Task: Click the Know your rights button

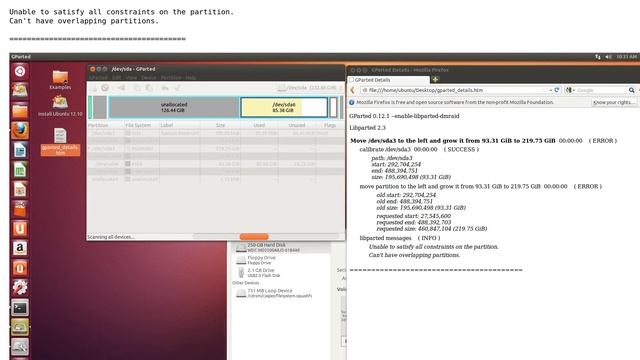Action: click(x=614, y=102)
